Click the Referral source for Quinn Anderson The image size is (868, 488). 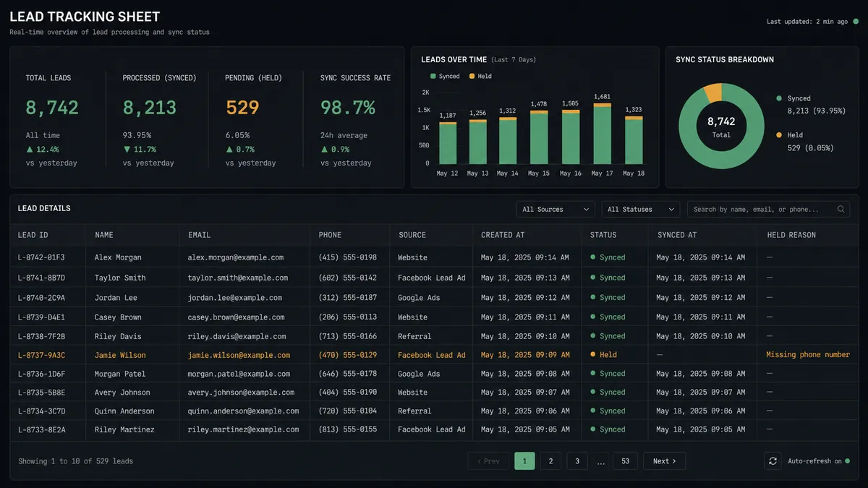414,411
